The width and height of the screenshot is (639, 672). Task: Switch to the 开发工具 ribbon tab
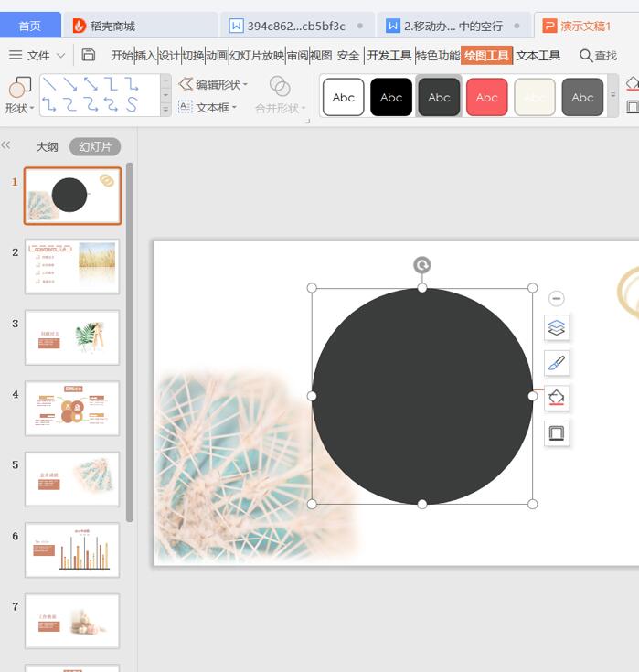coord(389,55)
